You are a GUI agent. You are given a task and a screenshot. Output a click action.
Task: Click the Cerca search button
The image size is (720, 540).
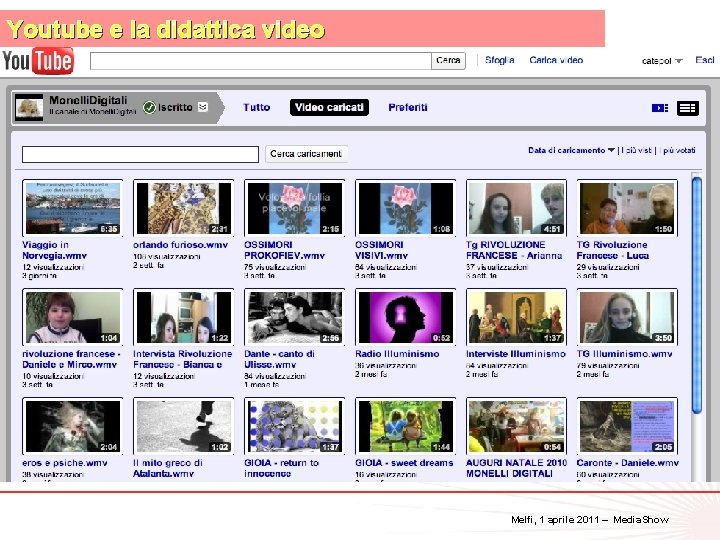448,61
